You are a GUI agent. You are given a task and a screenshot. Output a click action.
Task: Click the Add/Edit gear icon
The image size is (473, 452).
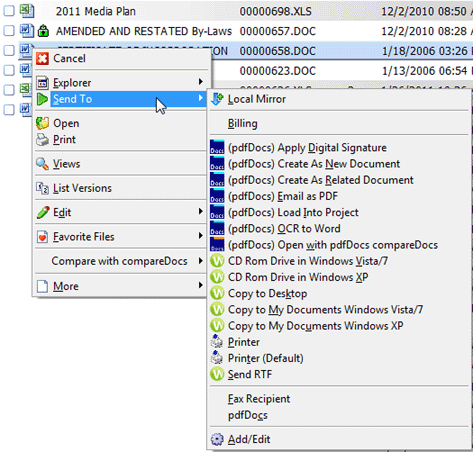coord(217,439)
